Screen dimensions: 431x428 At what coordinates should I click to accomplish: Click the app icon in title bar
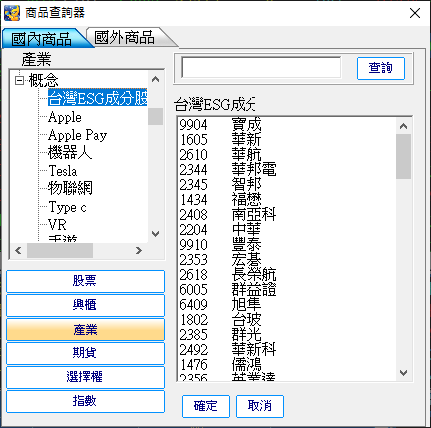(x=12, y=13)
